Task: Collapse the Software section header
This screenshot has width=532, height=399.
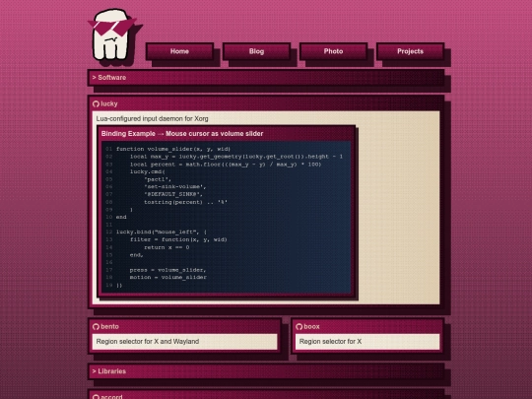Action: [266, 78]
